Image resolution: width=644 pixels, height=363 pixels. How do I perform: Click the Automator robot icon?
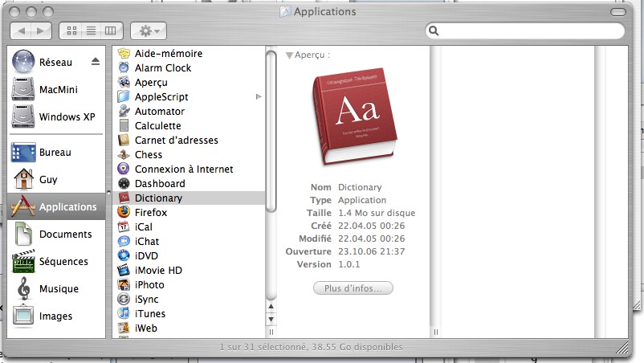point(124,112)
